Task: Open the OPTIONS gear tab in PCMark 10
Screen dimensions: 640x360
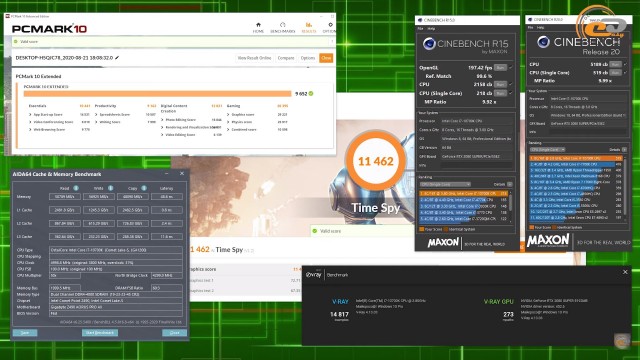Action: (330, 28)
